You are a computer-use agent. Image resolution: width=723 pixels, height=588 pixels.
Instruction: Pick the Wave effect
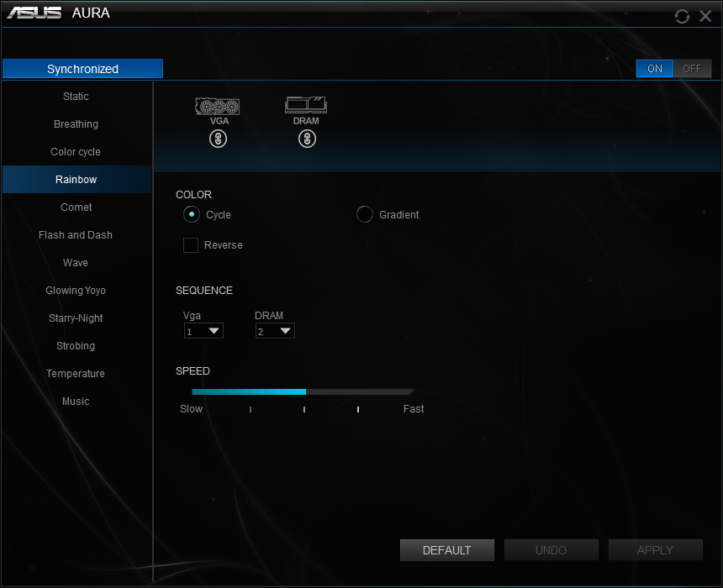coord(76,262)
